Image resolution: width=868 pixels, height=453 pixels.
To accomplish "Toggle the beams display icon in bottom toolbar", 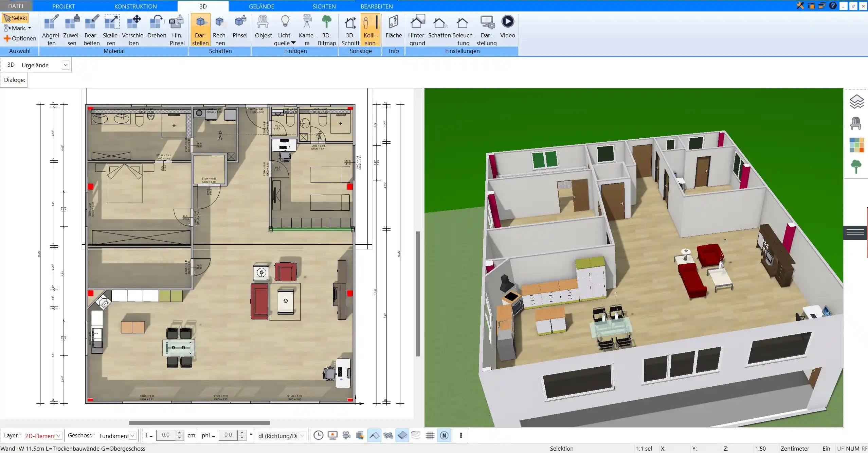I will point(388,435).
